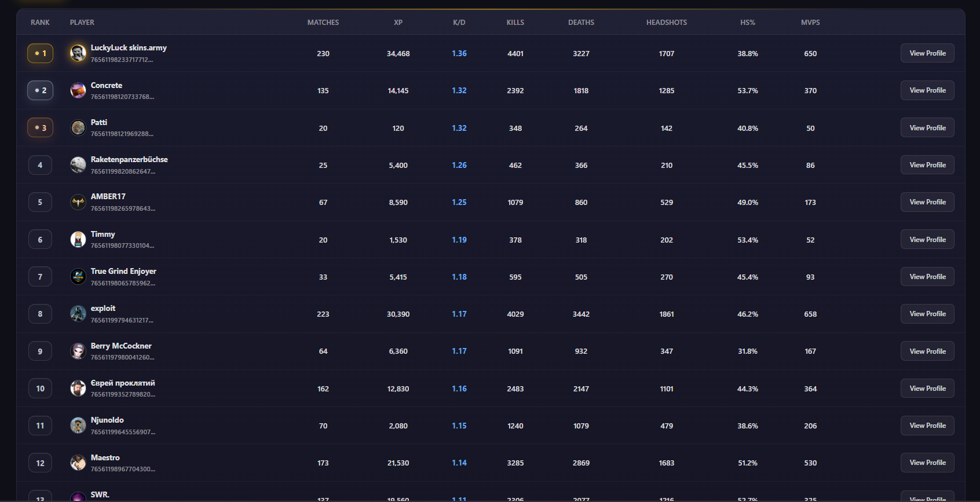Click XP value 21,530
Image resolution: width=980 pixels, height=502 pixels.
point(398,463)
